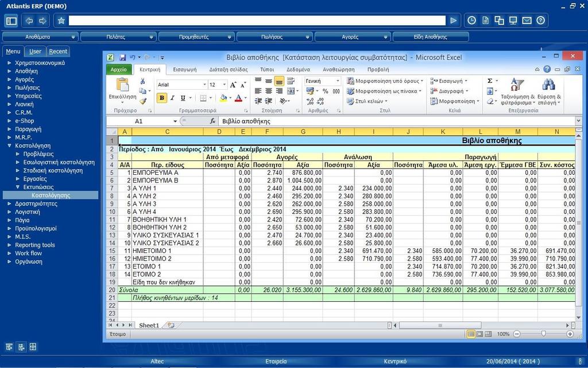Image resolution: width=588 pixels, height=368 pixels.
Task: Switch to Normal view in the status bar
Action: pos(471,334)
